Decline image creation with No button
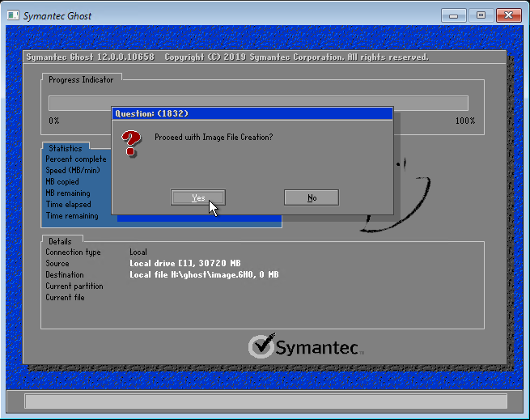The width and height of the screenshot is (530, 420). 312,197
